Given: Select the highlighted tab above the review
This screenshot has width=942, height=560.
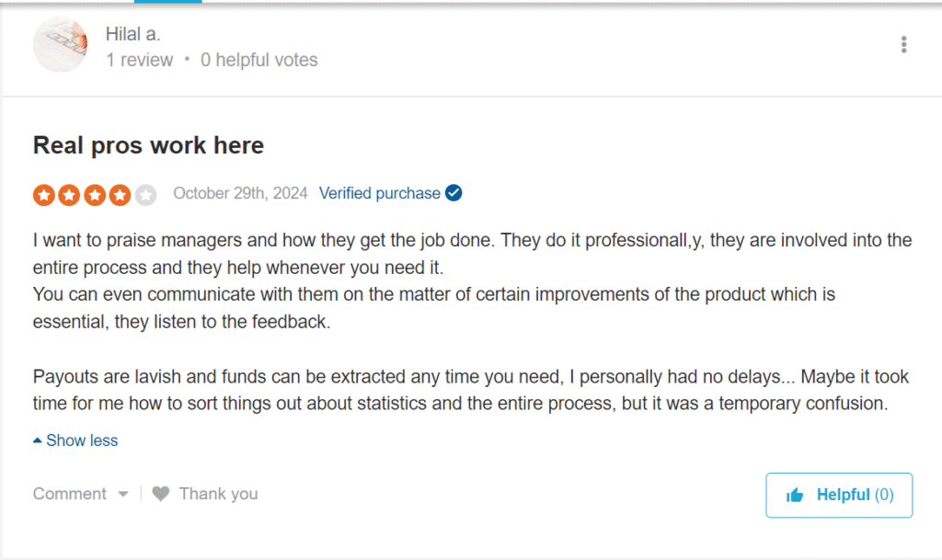Looking at the screenshot, I should point(167,3).
